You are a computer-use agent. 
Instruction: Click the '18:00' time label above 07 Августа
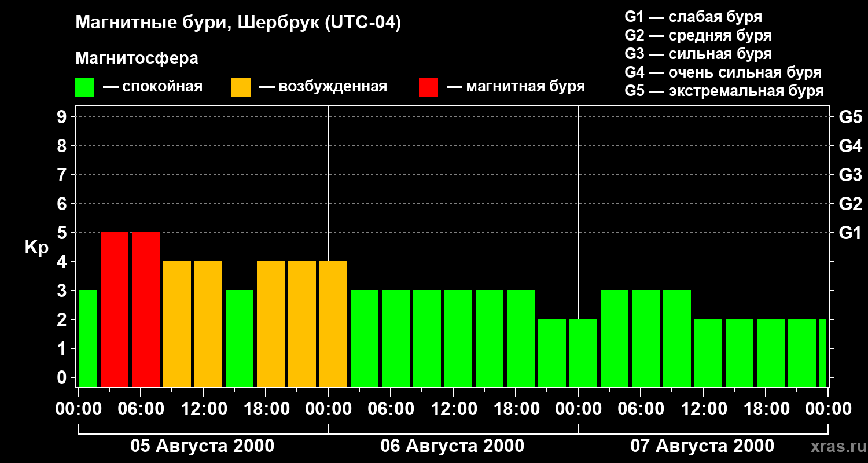(x=766, y=409)
